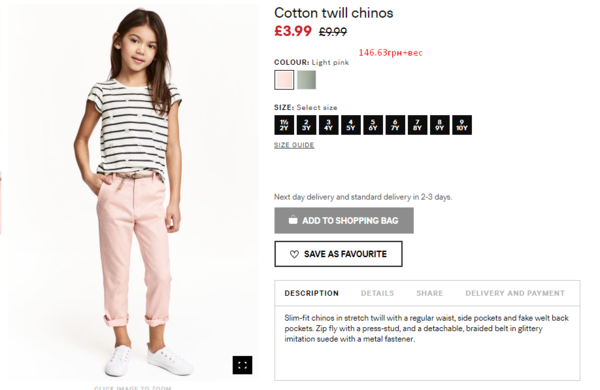Open the Size Guide link

coord(294,145)
